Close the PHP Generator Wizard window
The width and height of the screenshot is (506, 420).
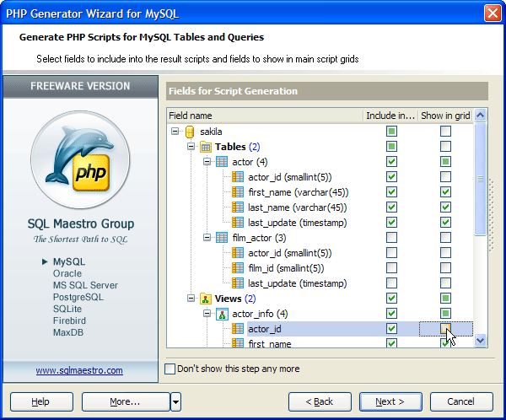pos(493,13)
